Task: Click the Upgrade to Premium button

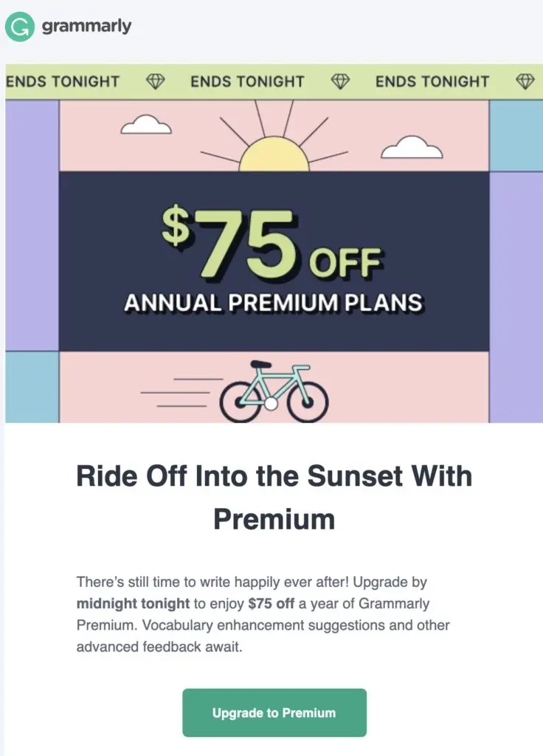Action: pyautogui.click(x=274, y=712)
